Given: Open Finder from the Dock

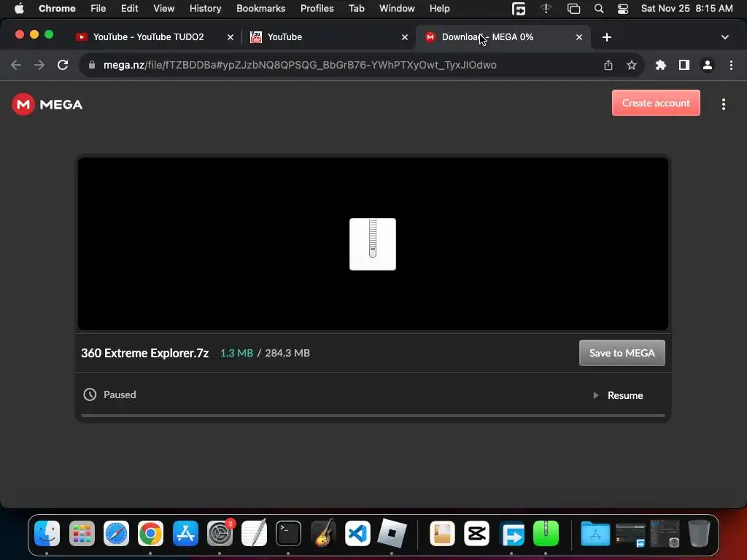Looking at the screenshot, I should click(47, 533).
